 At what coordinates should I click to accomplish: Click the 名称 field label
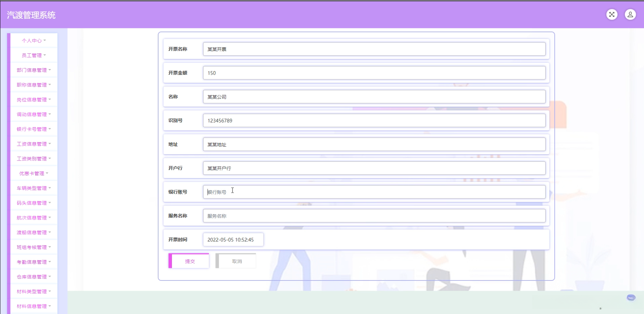tap(173, 97)
